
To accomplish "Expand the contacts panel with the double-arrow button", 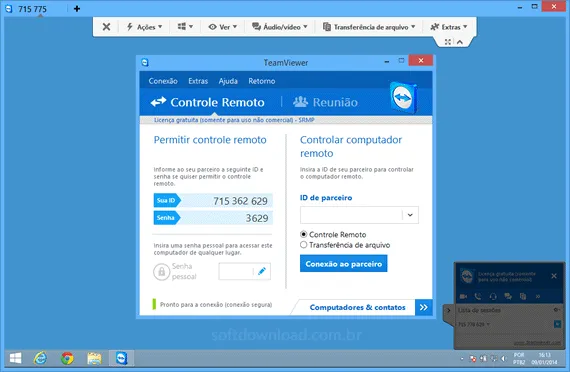I will (424, 307).
